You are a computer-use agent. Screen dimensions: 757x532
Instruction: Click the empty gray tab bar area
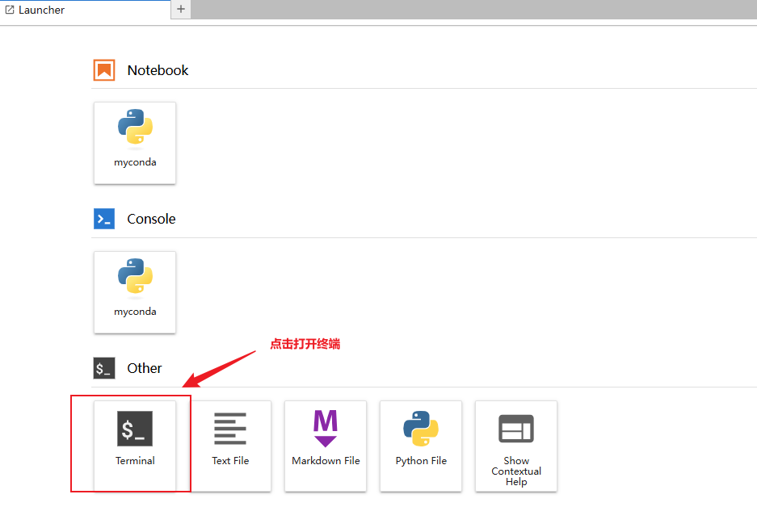point(469,10)
